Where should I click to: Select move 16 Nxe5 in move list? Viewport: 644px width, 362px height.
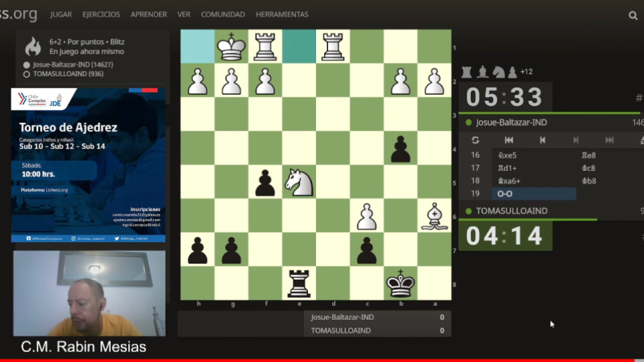coord(507,156)
